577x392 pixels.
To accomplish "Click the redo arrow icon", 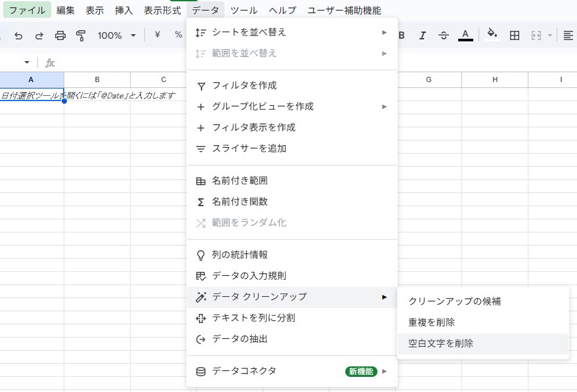I will [x=39, y=35].
